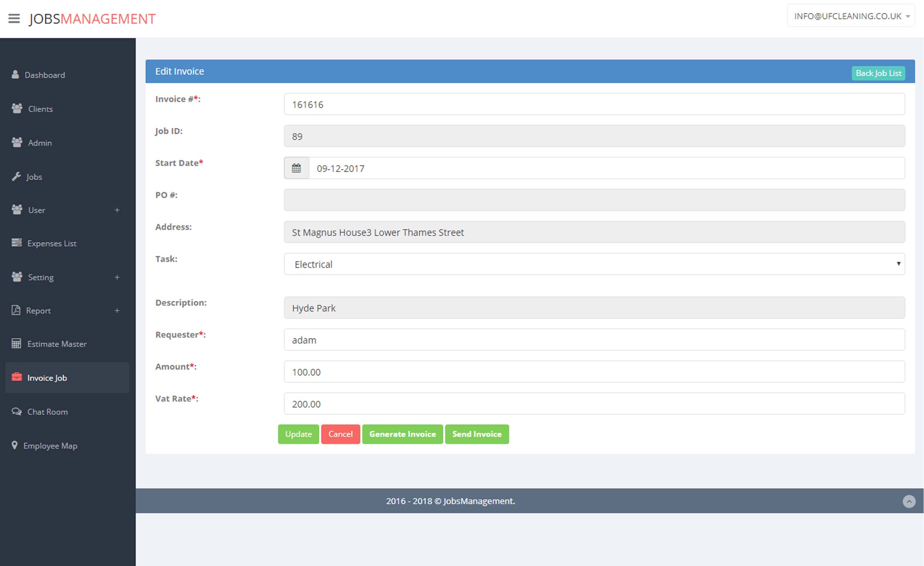Screen dimensions: 924x566
Task: Expand the Setting submenu plus sign
Action: tap(117, 277)
